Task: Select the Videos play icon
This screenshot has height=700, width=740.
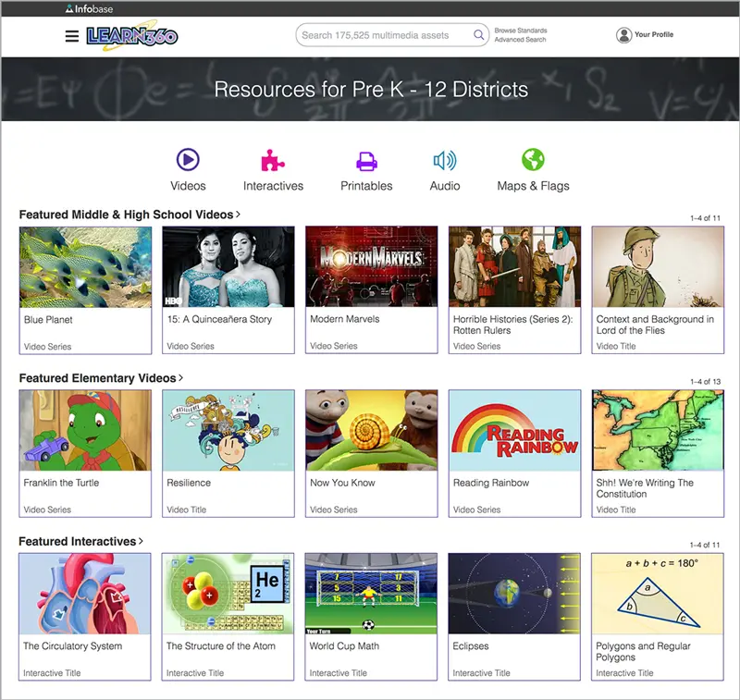Action: [x=188, y=160]
